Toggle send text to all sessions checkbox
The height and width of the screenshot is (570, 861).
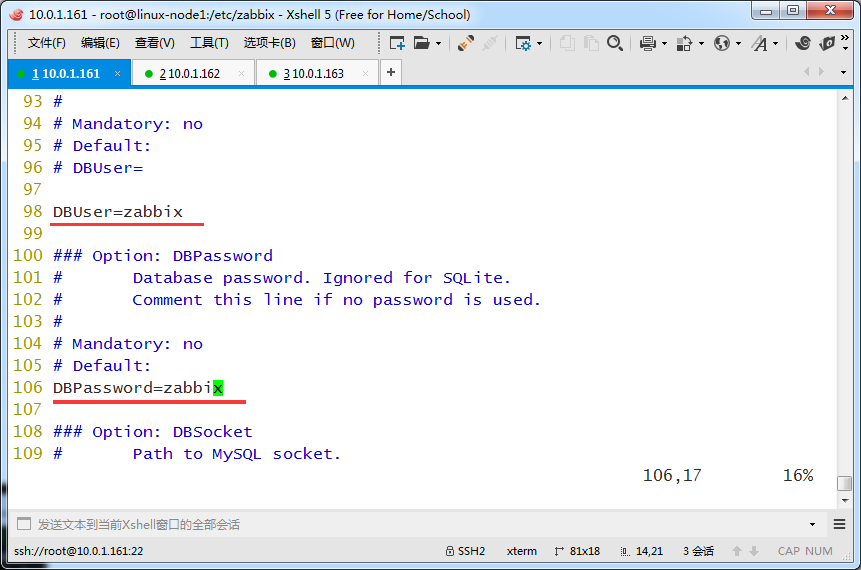coord(24,524)
